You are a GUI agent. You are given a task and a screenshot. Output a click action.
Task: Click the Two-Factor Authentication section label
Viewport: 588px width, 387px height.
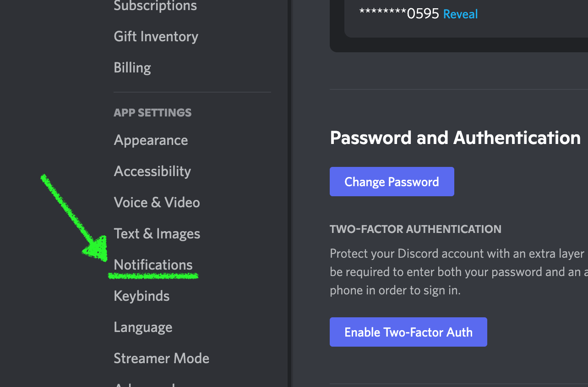coord(415,229)
